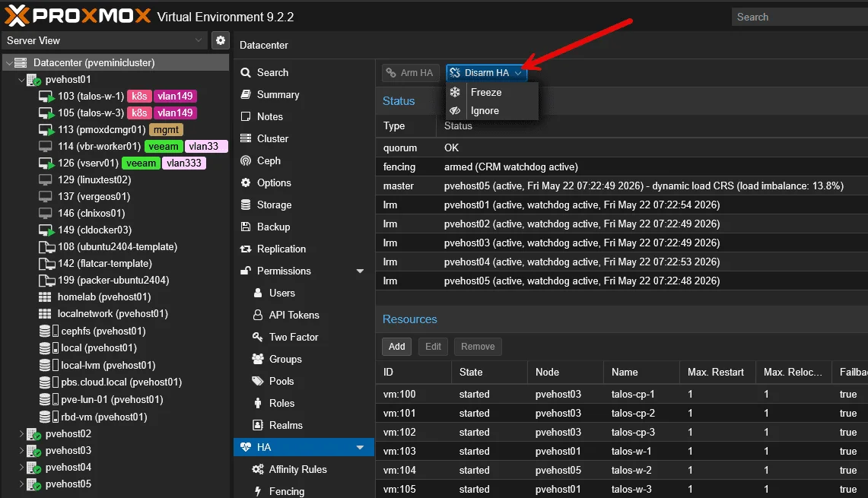Click the Affinity Rules gears icon
Viewport: 868px width, 498px height.
[258, 469]
